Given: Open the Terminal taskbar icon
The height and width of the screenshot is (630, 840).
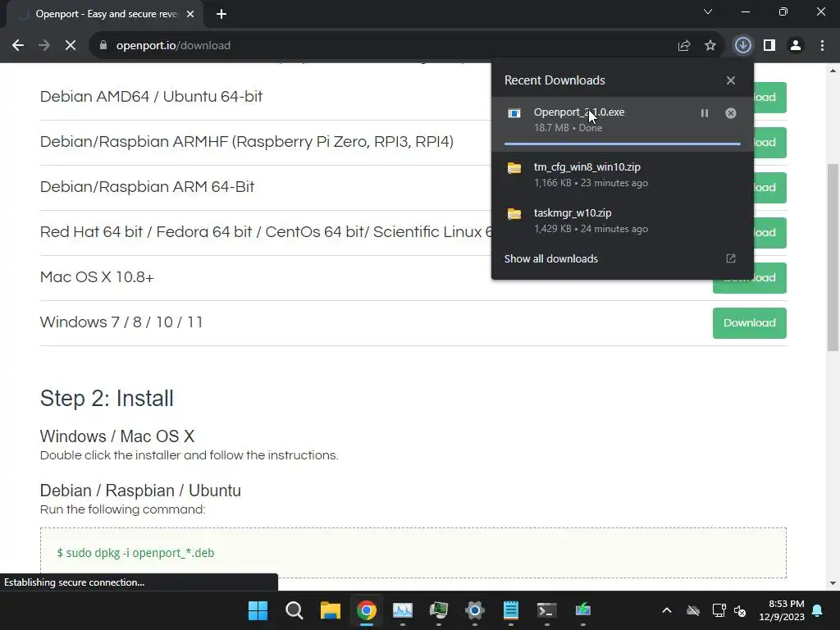Looking at the screenshot, I should pyautogui.click(x=547, y=610).
